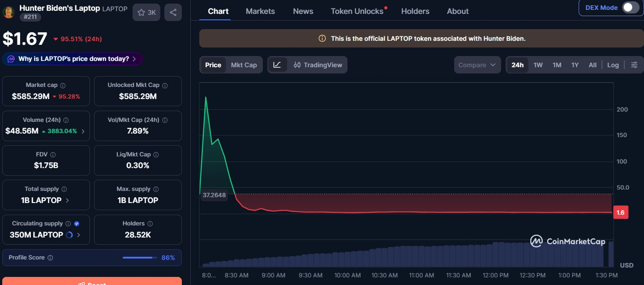The image size is (644, 285).
Task: Click the $585.29M market cap value
Action: 30,96
